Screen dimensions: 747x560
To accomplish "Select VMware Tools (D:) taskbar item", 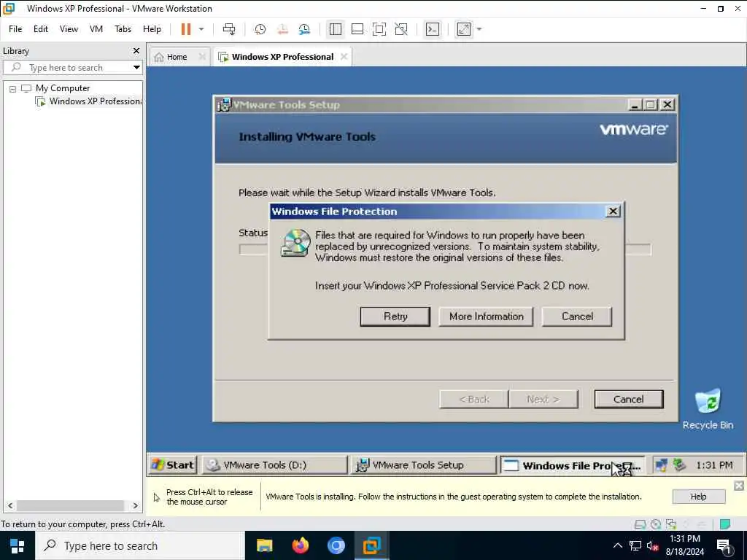I will (275, 465).
